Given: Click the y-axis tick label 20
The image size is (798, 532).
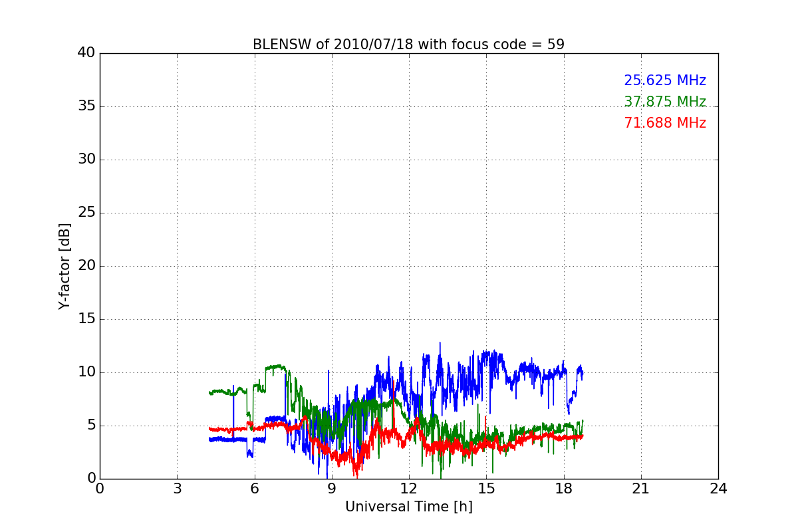Looking at the screenshot, I should pyautogui.click(x=86, y=266).
